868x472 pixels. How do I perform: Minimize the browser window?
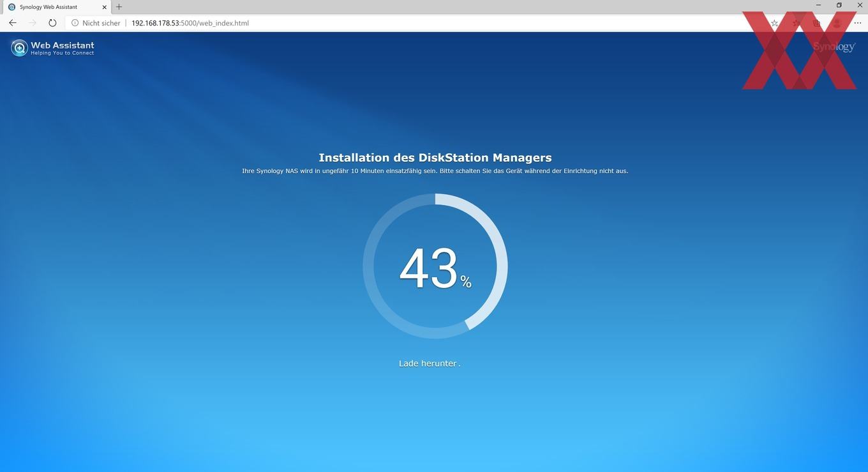click(818, 5)
